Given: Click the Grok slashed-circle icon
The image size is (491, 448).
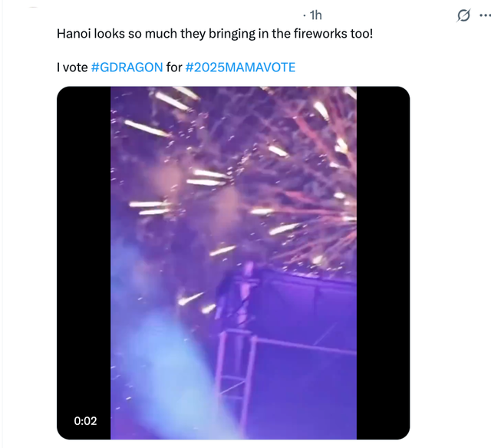Looking at the screenshot, I should [x=463, y=15].
